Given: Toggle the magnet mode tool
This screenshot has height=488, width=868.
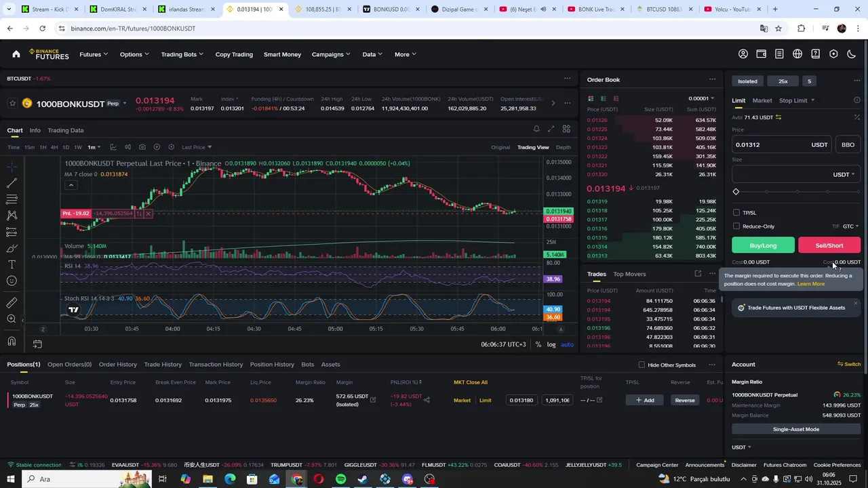Looking at the screenshot, I should click(x=12, y=341).
